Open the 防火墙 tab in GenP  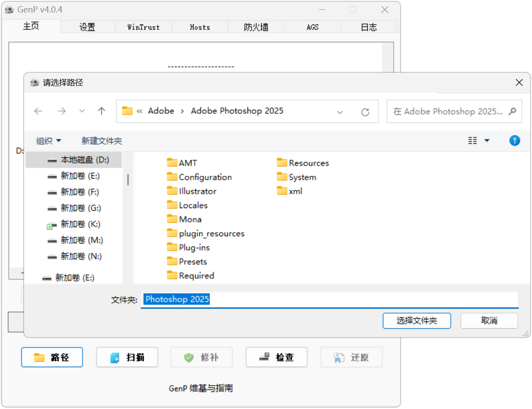[256, 27]
